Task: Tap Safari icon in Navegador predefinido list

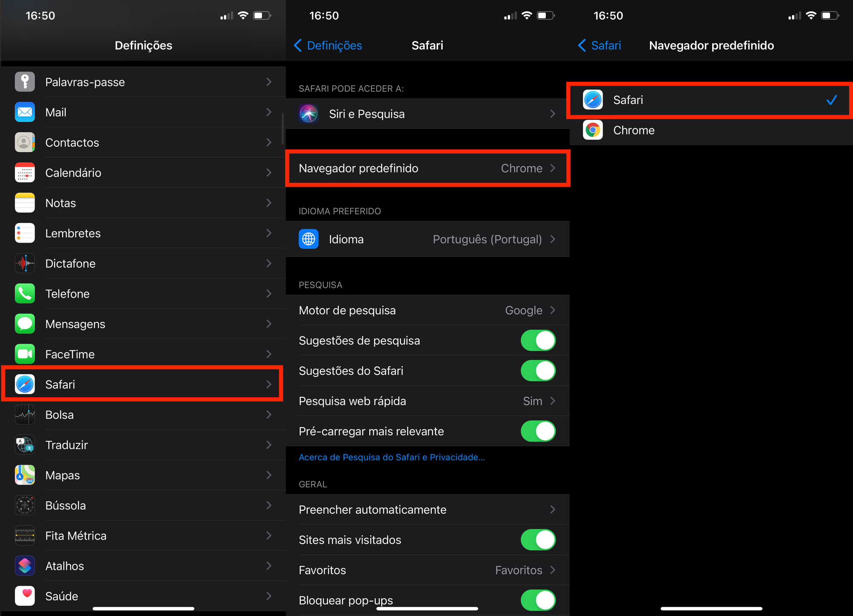Action: tap(593, 100)
